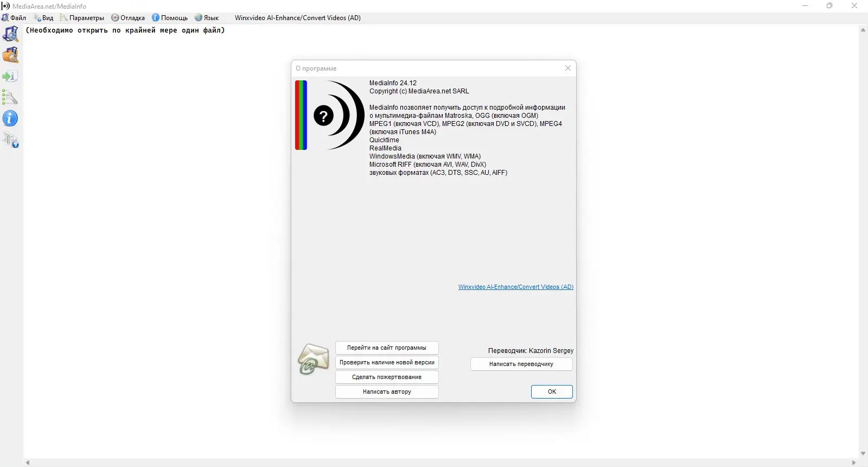The image size is (868, 467).
Task: Click the Quicktime line in the dialog
Action: tap(384, 140)
